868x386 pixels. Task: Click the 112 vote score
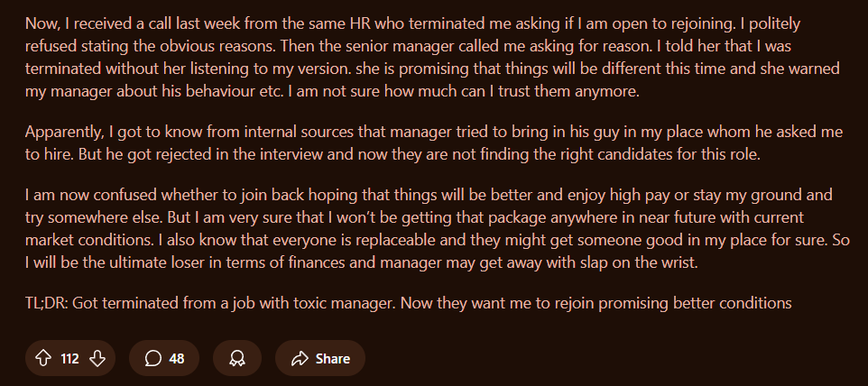(x=69, y=358)
